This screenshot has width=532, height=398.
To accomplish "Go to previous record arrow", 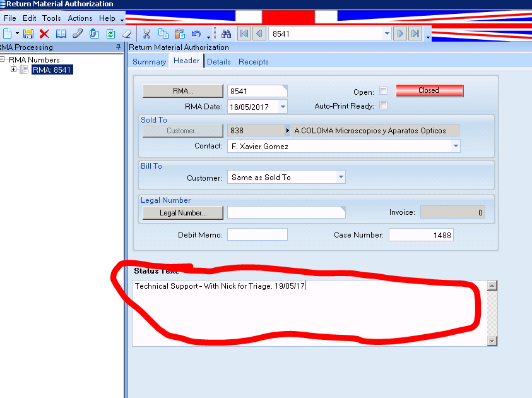I will [259, 33].
